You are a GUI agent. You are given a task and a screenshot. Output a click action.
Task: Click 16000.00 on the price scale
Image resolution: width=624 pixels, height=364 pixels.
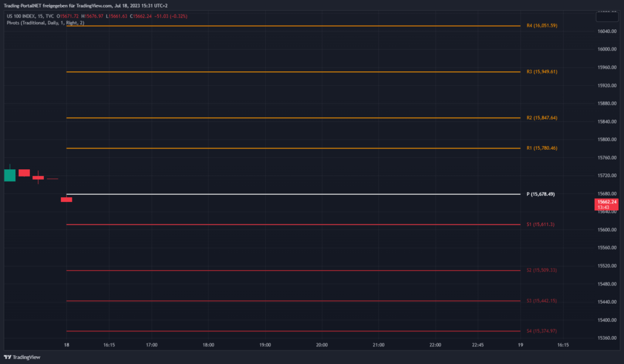(607, 49)
